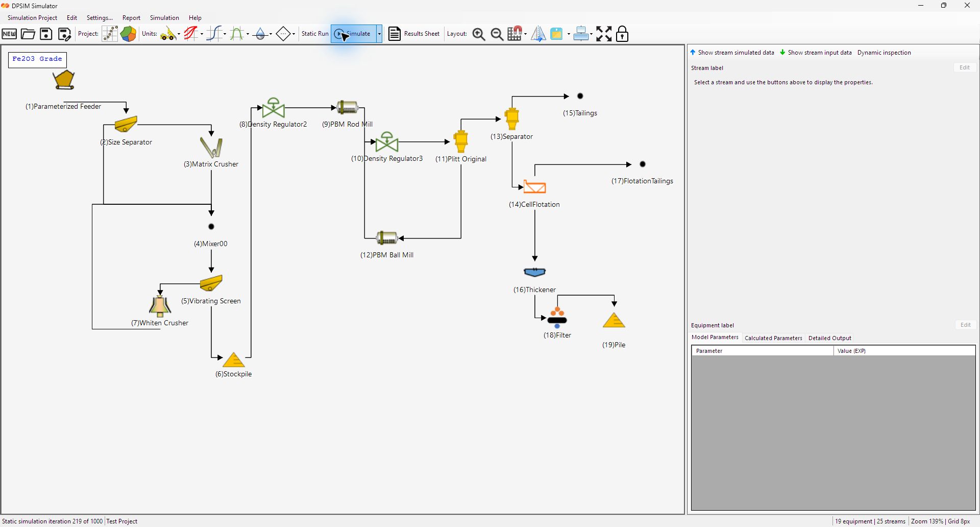Select the Vibrating Screen unit icon
Image resolution: width=980 pixels, height=527 pixels.
click(x=211, y=283)
